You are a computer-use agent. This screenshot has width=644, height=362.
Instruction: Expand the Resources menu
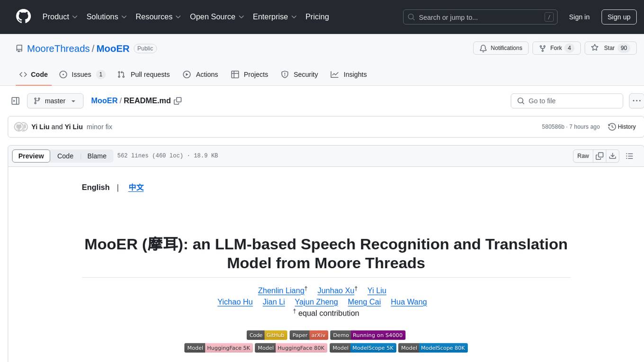point(158,17)
